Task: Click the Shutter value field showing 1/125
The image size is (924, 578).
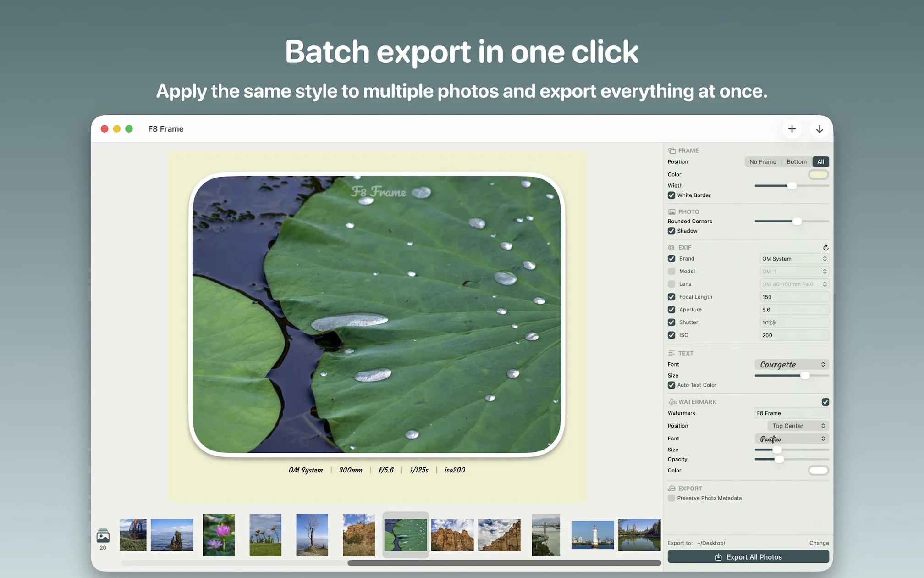Action: pyautogui.click(x=794, y=323)
